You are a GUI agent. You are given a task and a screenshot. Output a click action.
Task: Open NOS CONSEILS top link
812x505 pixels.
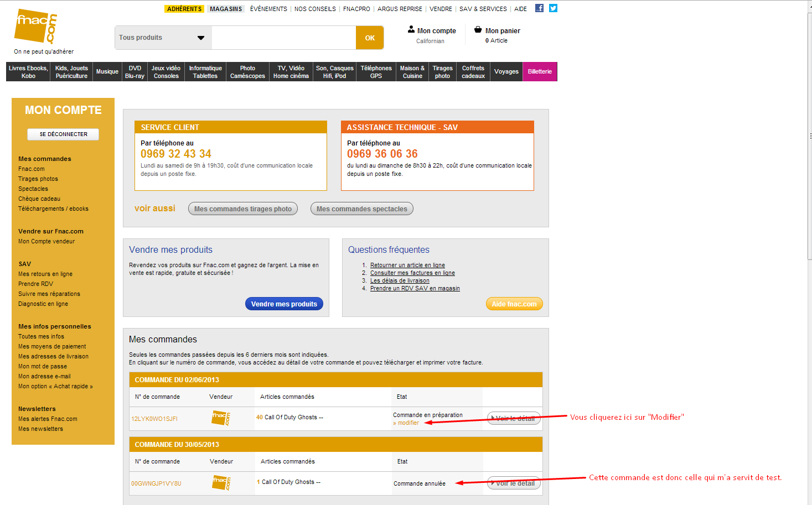315,9
